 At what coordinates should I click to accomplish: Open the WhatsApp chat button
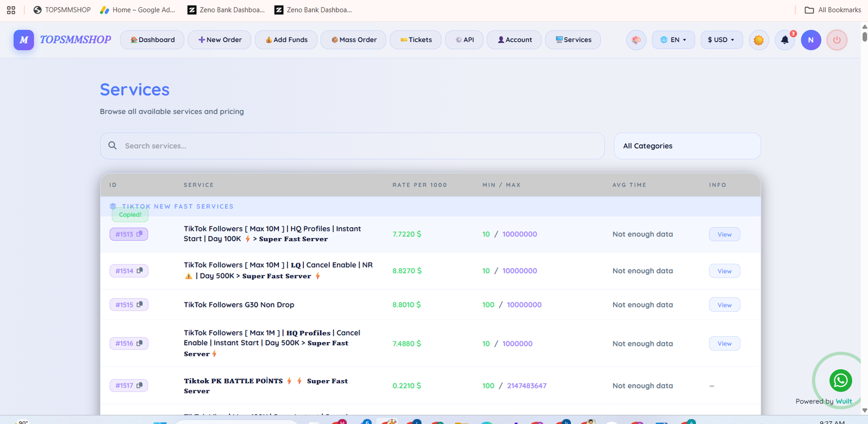[x=840, y=380]
